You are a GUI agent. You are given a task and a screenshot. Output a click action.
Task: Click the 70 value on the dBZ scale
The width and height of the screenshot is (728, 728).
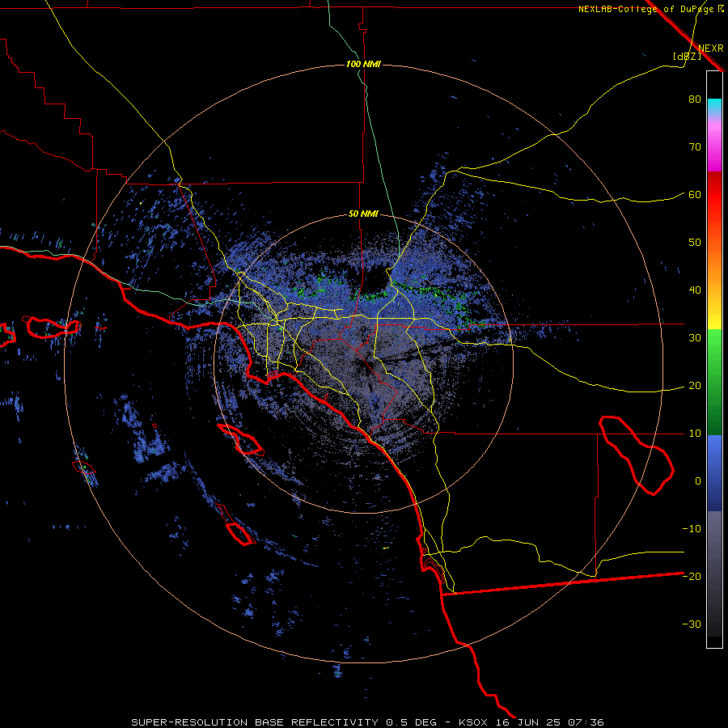pyautogui.click(x=695, y=147)
